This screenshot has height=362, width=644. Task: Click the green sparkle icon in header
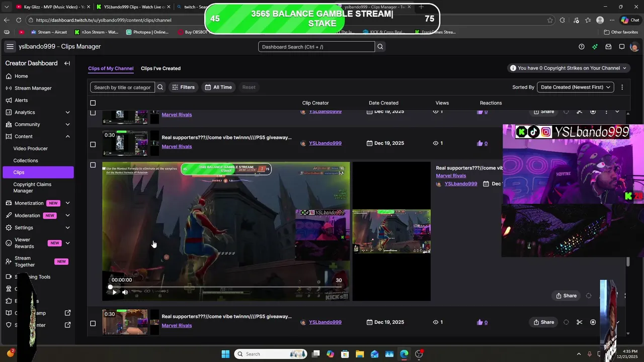(x=595, y=47)
